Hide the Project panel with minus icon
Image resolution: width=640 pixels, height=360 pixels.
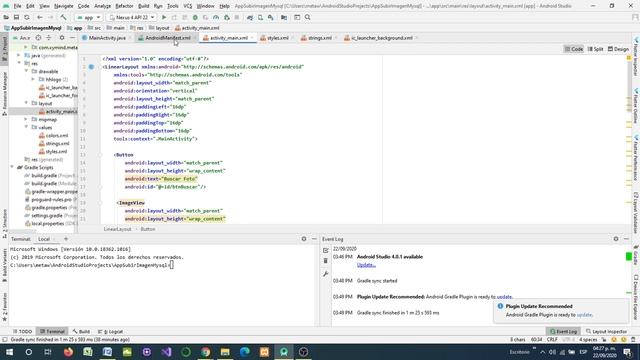coord(72,38)
